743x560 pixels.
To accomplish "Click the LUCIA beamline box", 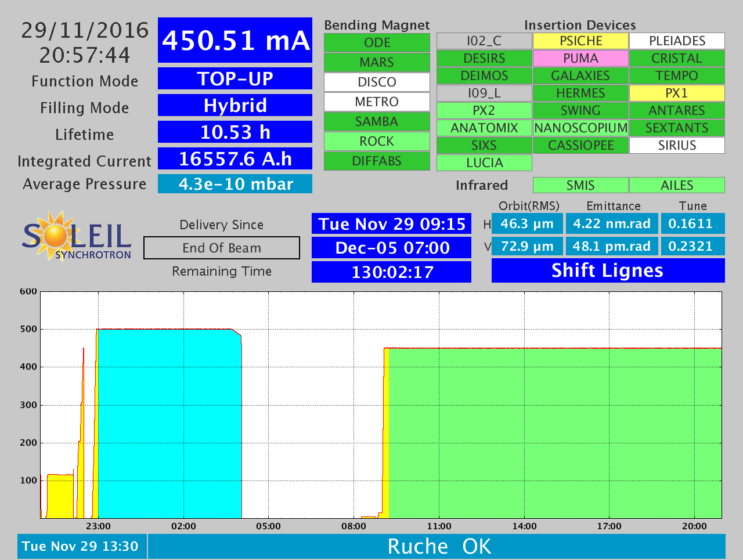I will tap(484, 163).
